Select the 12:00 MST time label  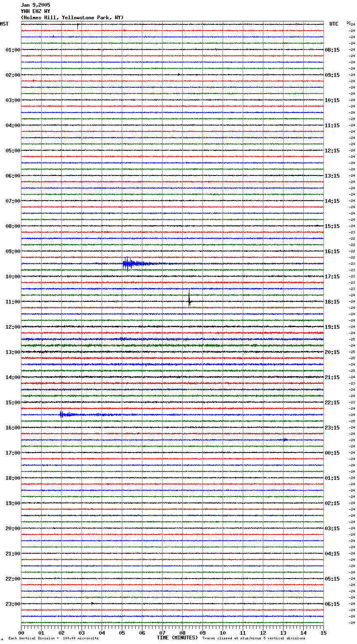(x=13, y=327)
